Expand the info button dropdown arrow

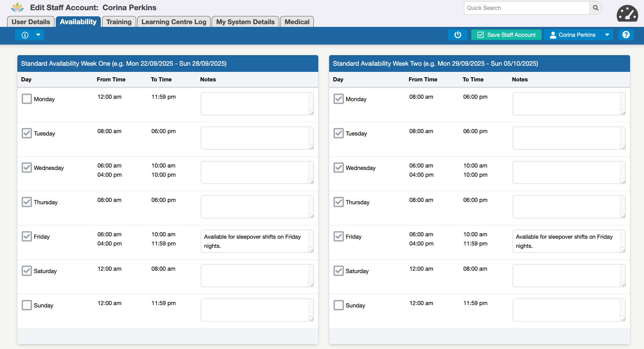tap(38, 35)
